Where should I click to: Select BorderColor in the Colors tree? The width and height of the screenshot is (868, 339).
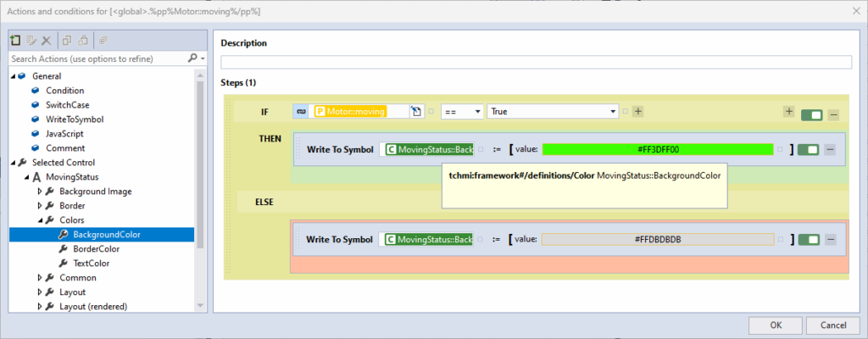coord(97,248)
